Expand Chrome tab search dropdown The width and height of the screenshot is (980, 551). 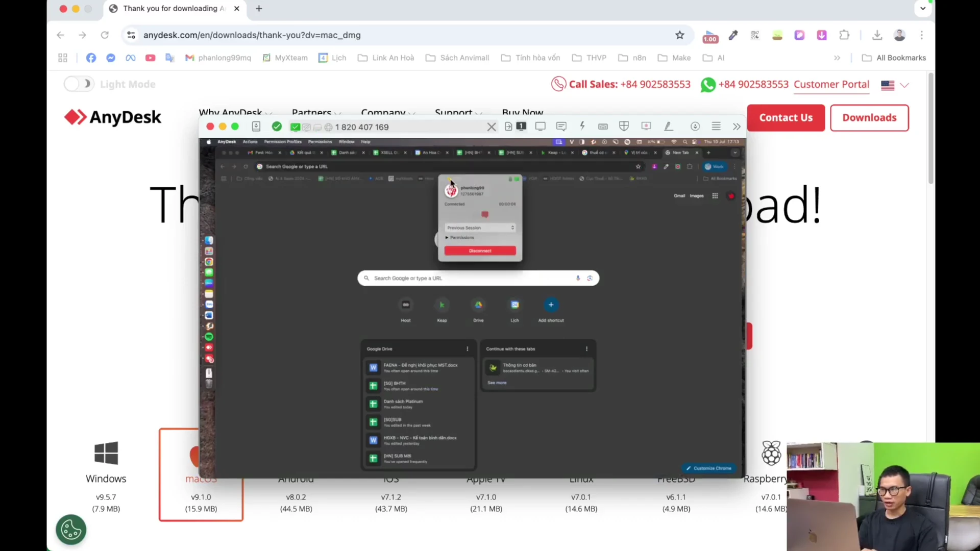click(923, 9)
